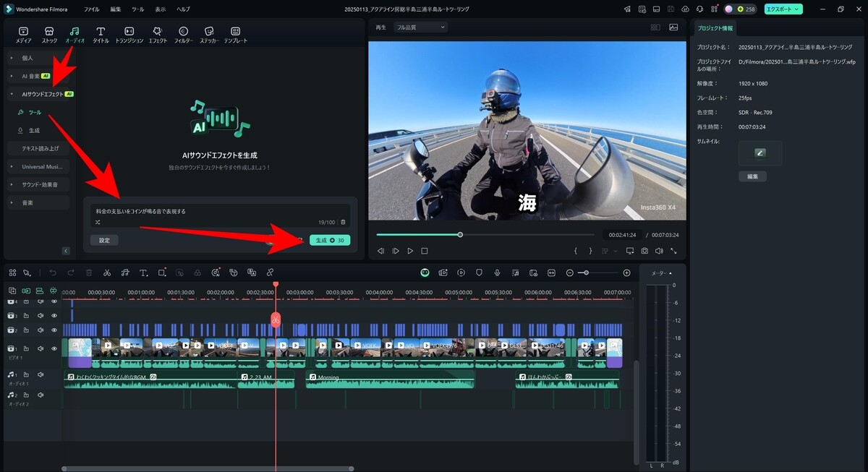Zoom in timeline with plus icon
The width and height of the screenshot is (868, 472).
coord(626,273)
